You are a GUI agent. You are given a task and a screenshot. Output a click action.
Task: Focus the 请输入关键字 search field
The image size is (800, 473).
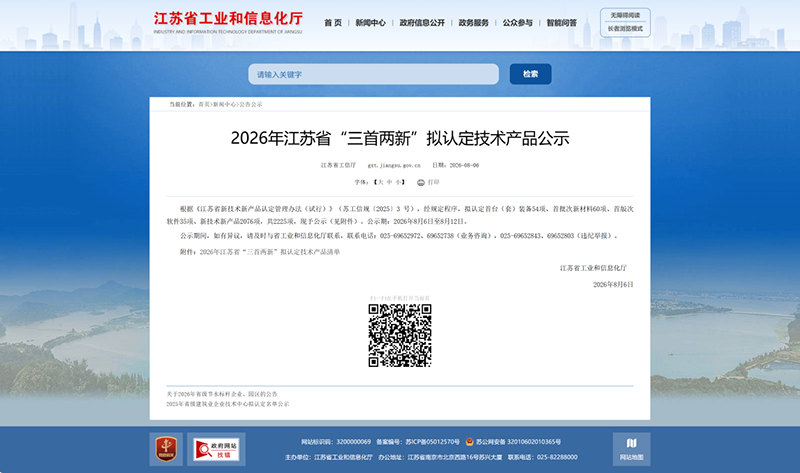coord(373,74)
